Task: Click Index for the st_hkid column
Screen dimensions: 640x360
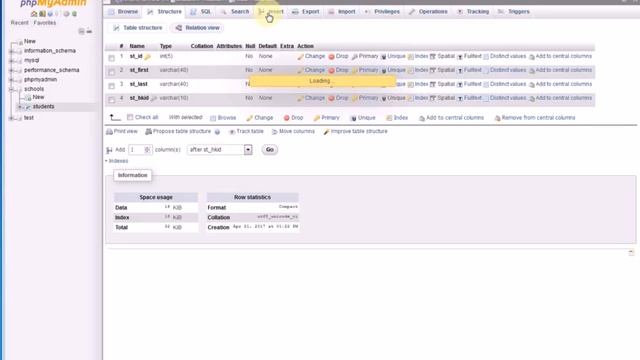Action: coord(418,98)
